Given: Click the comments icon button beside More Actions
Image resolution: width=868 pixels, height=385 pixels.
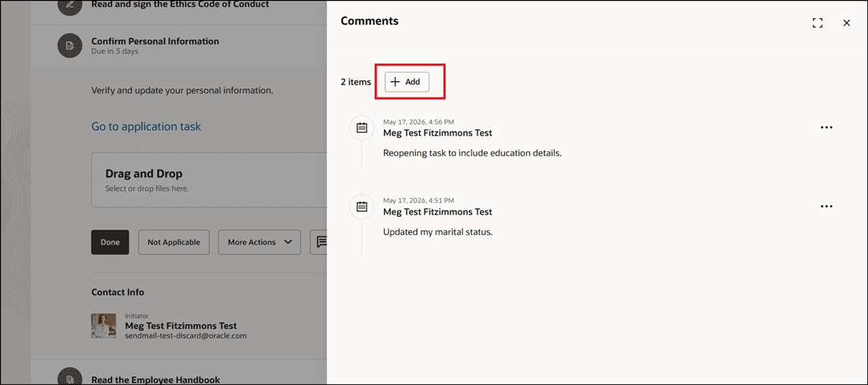Looking at the screenshot, I should [319, 242].
